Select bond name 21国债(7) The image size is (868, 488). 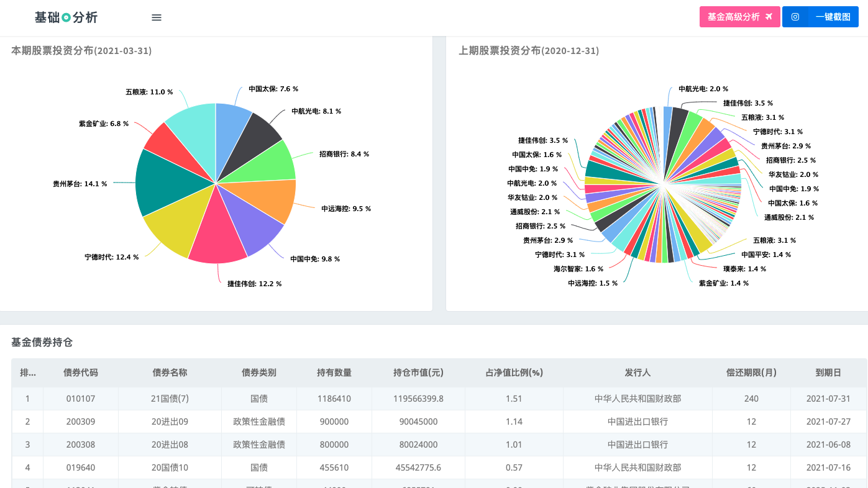(170, 399)
